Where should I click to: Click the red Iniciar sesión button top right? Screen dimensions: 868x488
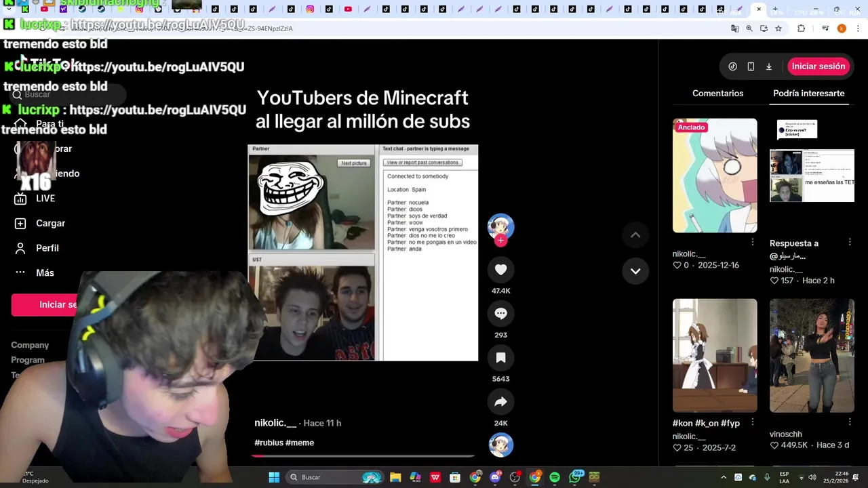click(818, 66)
